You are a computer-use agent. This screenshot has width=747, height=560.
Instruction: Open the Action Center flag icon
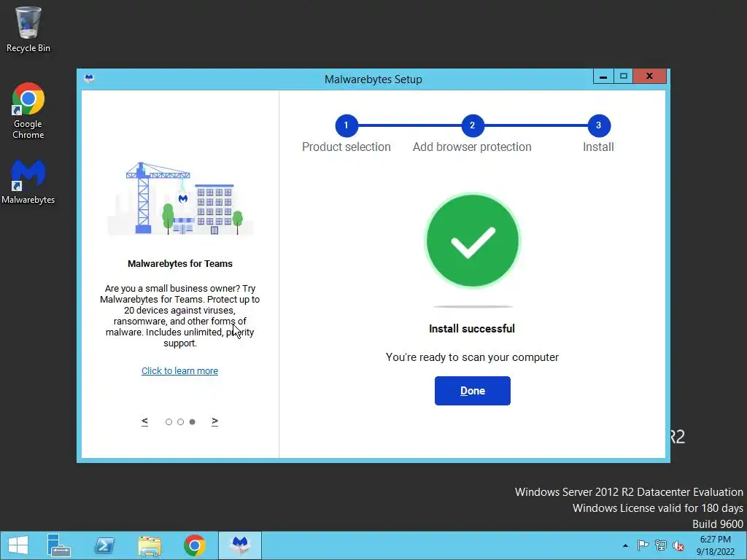[643, 545]
